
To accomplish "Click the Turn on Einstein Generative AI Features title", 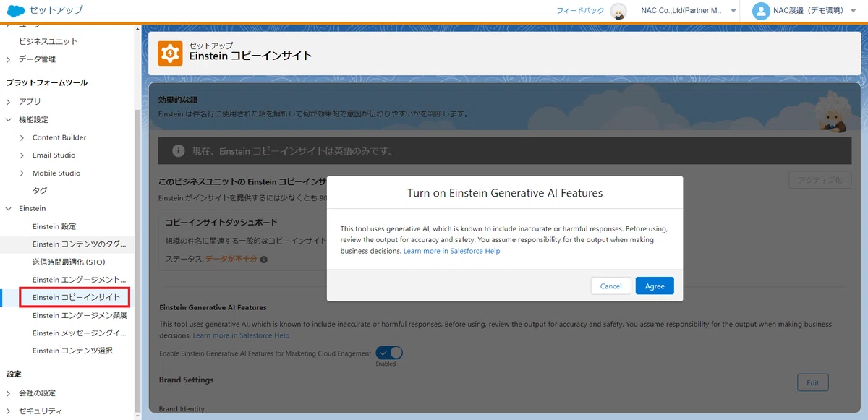I will click(x=505, y=194).
